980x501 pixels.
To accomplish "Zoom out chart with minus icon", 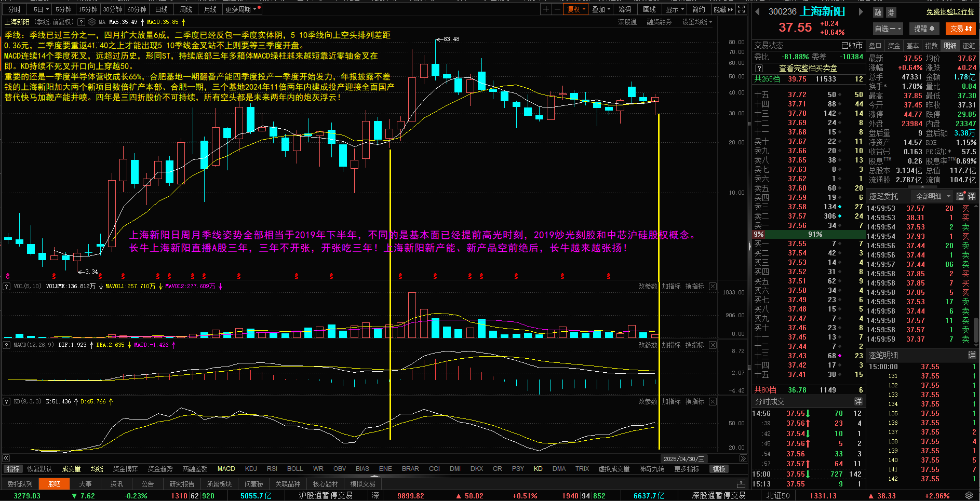I will (557, 9).
